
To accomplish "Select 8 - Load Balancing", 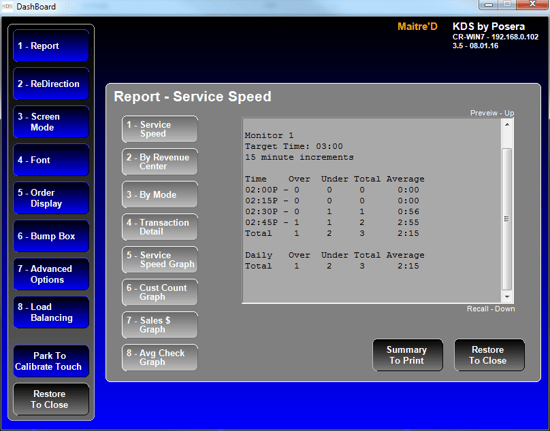I will coord(51,312).
